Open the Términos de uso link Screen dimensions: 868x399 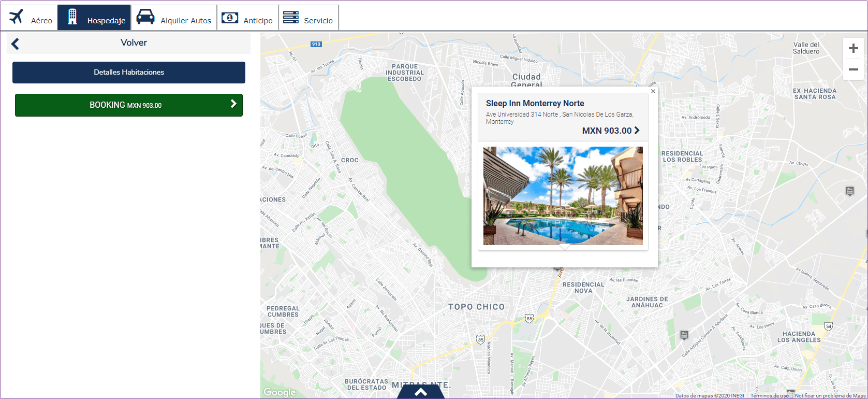(769, 396)
